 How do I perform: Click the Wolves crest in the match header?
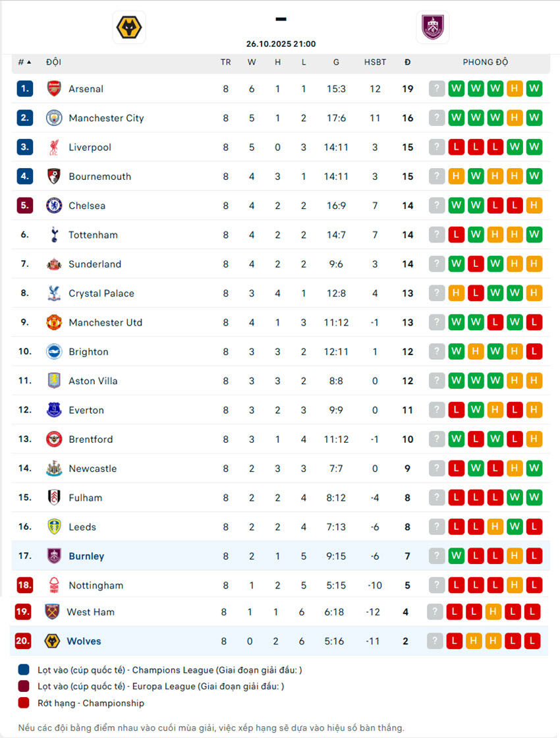coord(129,28)
